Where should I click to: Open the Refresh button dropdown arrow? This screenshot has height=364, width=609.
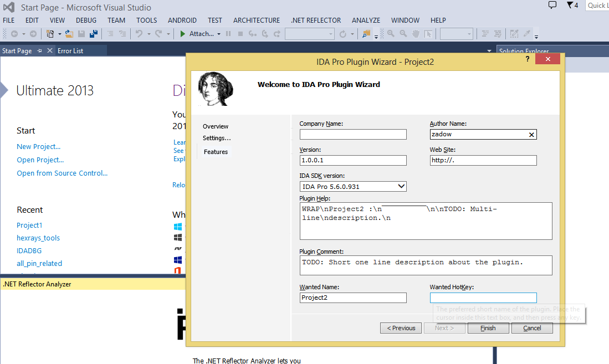(352, 34)
